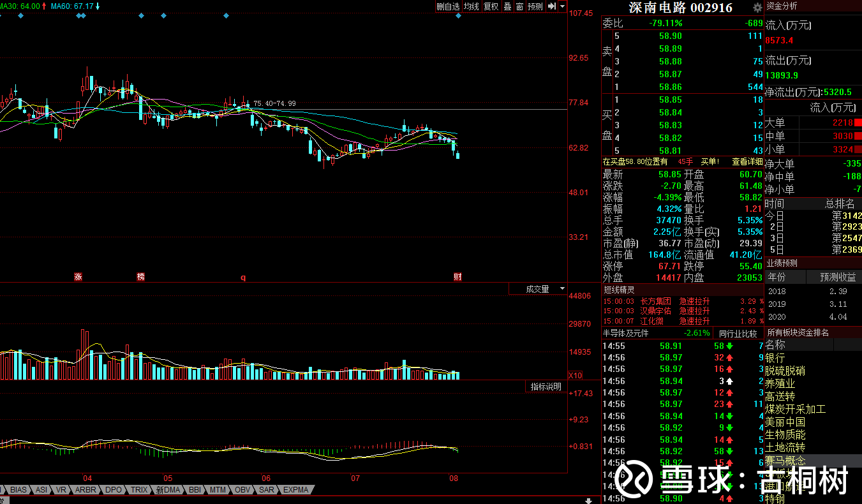Viewport: 862px width, 504px height.
Task: Click the X10 volume scale indicator
Action: point(575,375)
